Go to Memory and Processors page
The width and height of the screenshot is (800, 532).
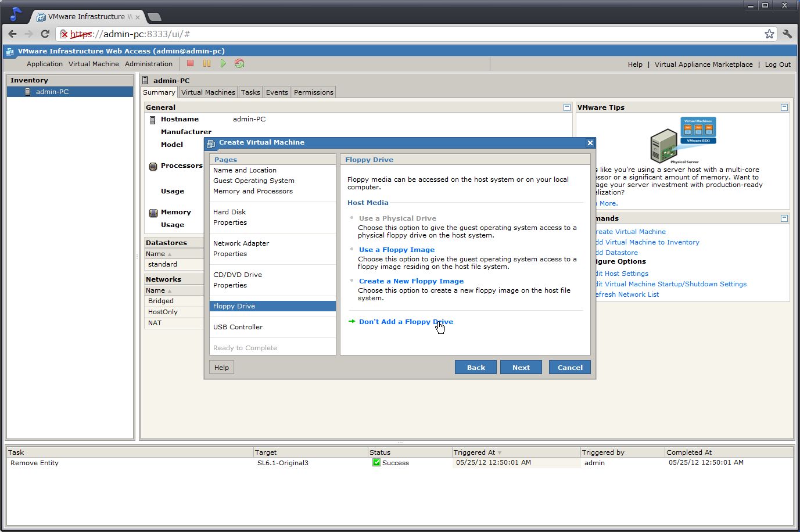[x=253, y=191]
